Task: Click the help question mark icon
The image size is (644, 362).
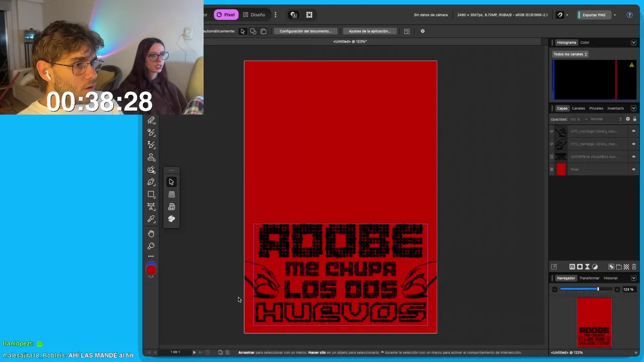Action: 629,15
